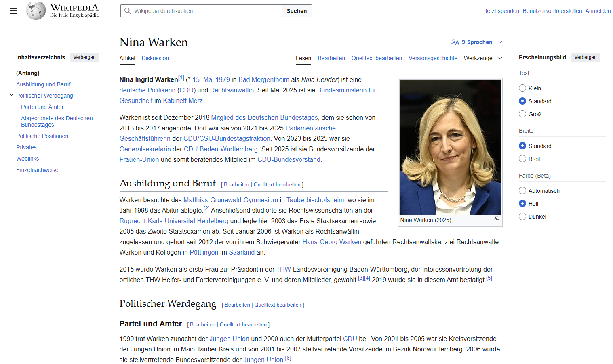Go to Politische Positionen in contents

point(42,136)
